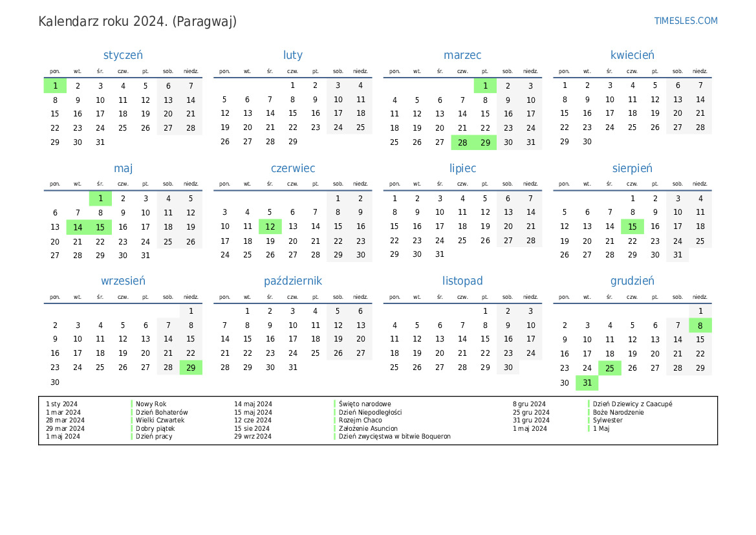Screen dimensions: 756x535
Task: Click the 30 in listopad
Action: point(508,367)
